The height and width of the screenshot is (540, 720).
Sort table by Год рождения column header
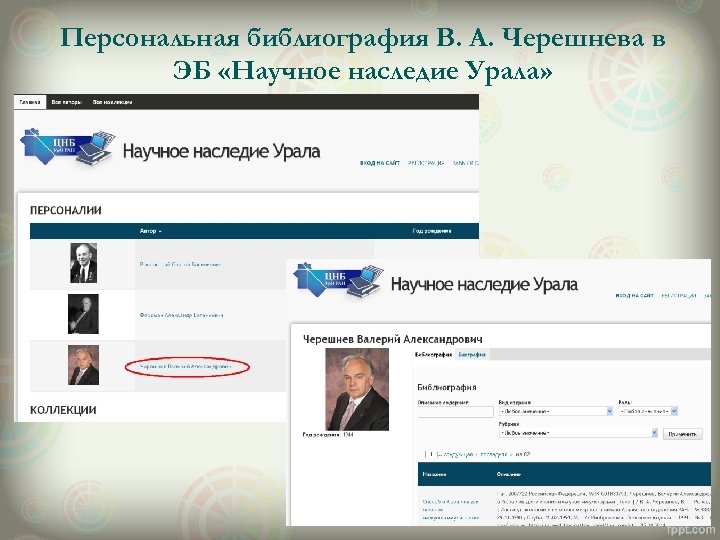coord(432,231)
